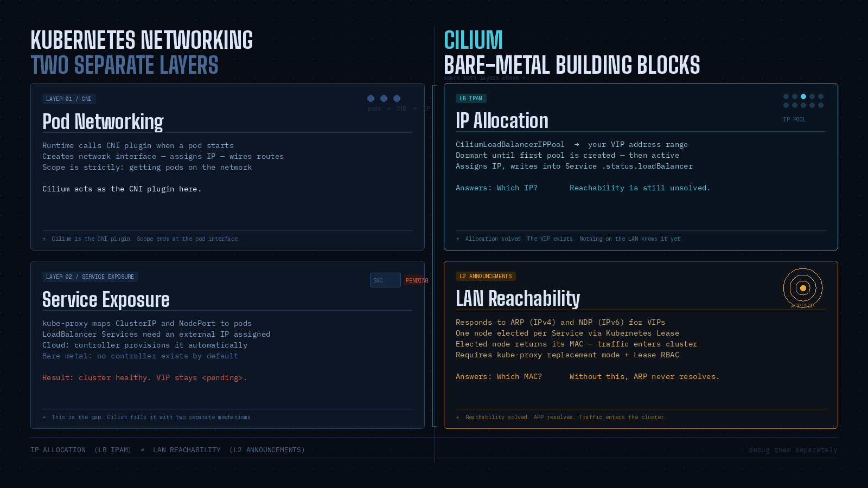Click the IP POOL label
Image resolution: width=868 pixels, height=488 pixels.
794,119
